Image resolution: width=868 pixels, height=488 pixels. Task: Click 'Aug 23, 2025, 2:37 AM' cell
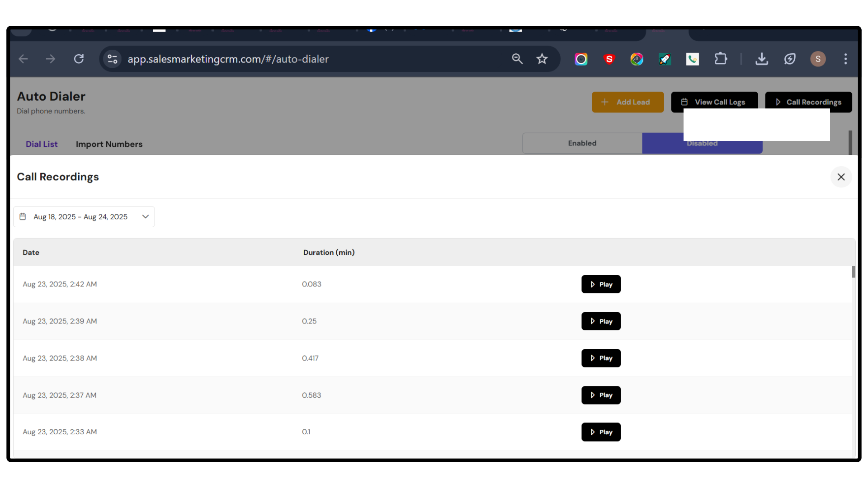pyautogui.click(x=60, y=395)
